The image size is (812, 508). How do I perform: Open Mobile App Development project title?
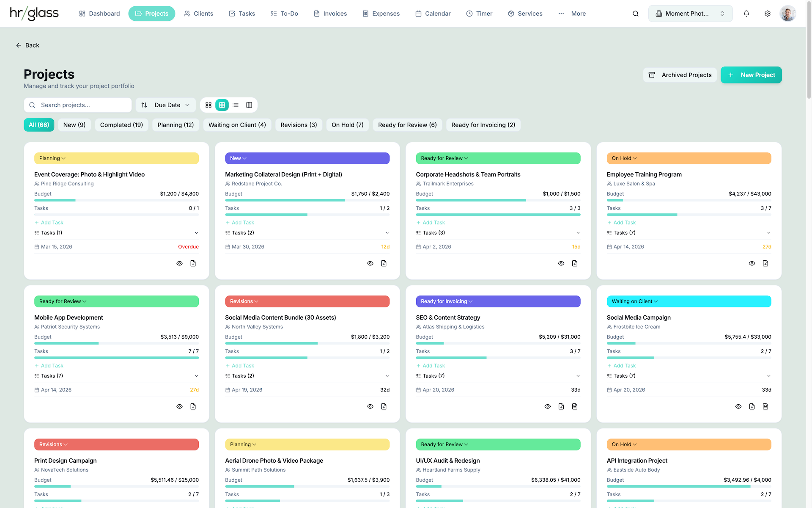pyautogui.click(x=69, y=317)
